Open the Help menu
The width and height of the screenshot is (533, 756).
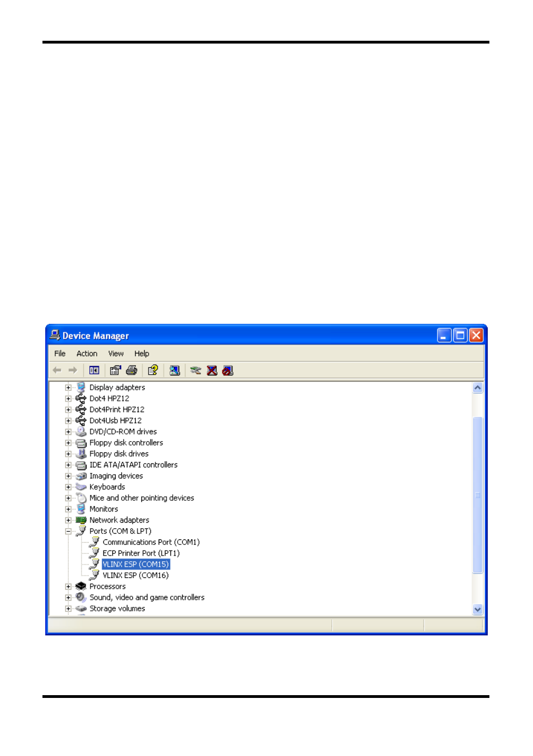coord(141,353)
